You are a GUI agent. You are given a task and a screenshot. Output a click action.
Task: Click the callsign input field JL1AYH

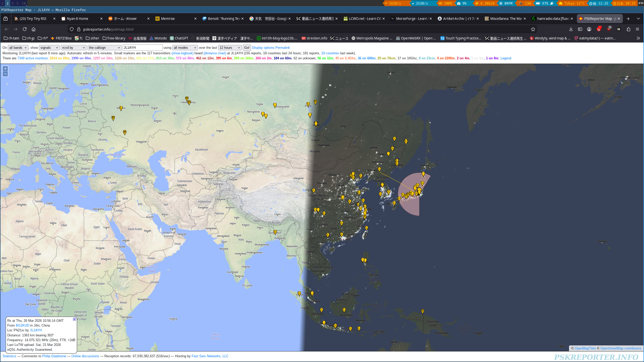(x=142, y=48)
